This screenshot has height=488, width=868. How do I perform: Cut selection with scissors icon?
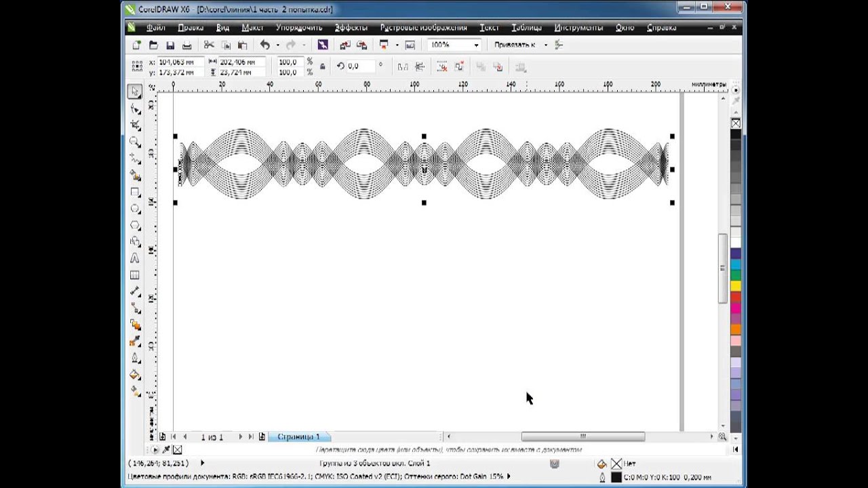[209, 45]
